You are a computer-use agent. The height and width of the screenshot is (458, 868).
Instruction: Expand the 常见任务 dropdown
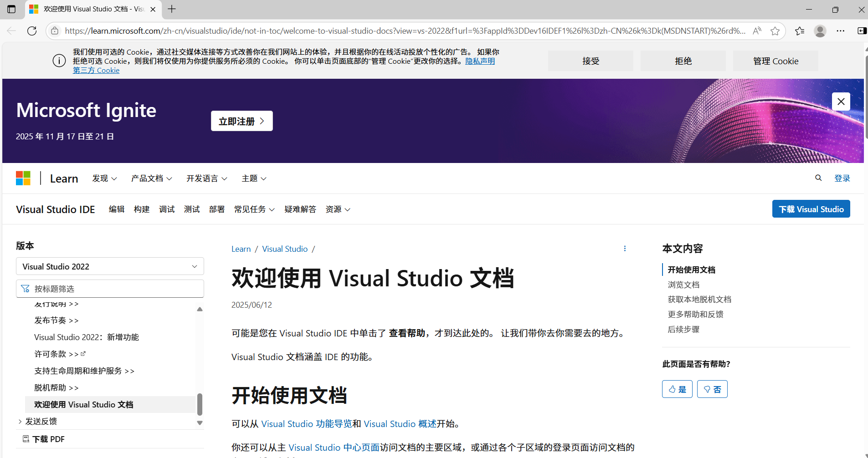[254, 209]
